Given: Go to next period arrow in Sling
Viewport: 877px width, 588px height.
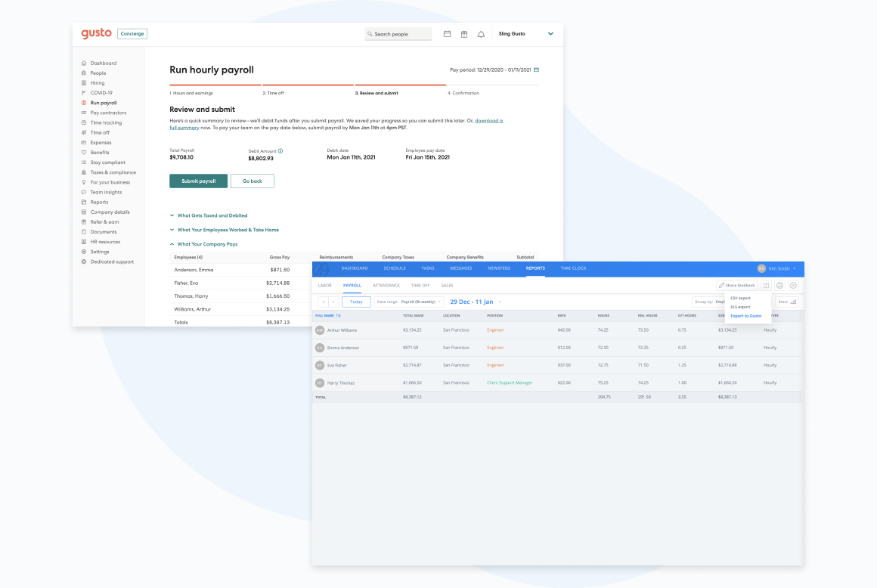Looking at the screenshot, I should click(x=333, y=302).
